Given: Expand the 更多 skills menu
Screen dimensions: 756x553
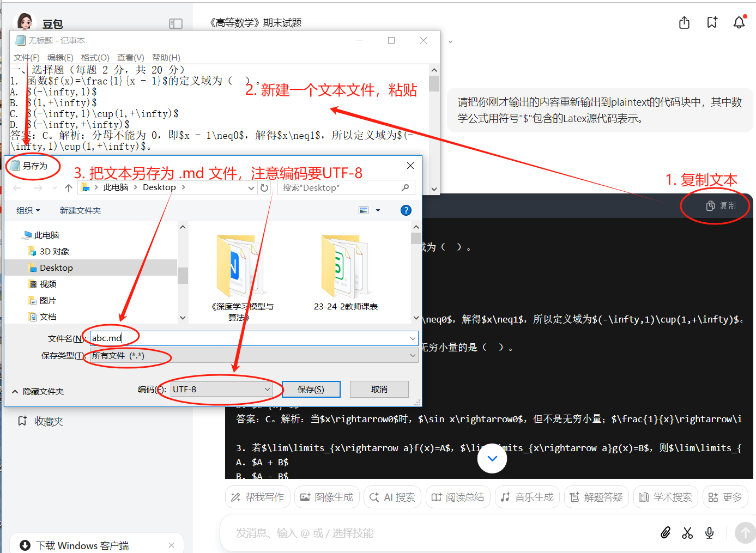Looking at the screenshot, I should coord(725,496).
